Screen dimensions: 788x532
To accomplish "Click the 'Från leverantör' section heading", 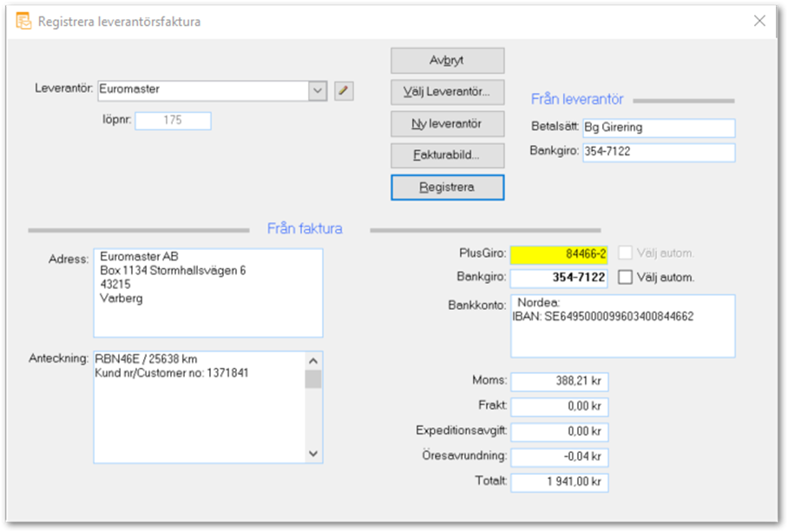I will coord(577,99).
